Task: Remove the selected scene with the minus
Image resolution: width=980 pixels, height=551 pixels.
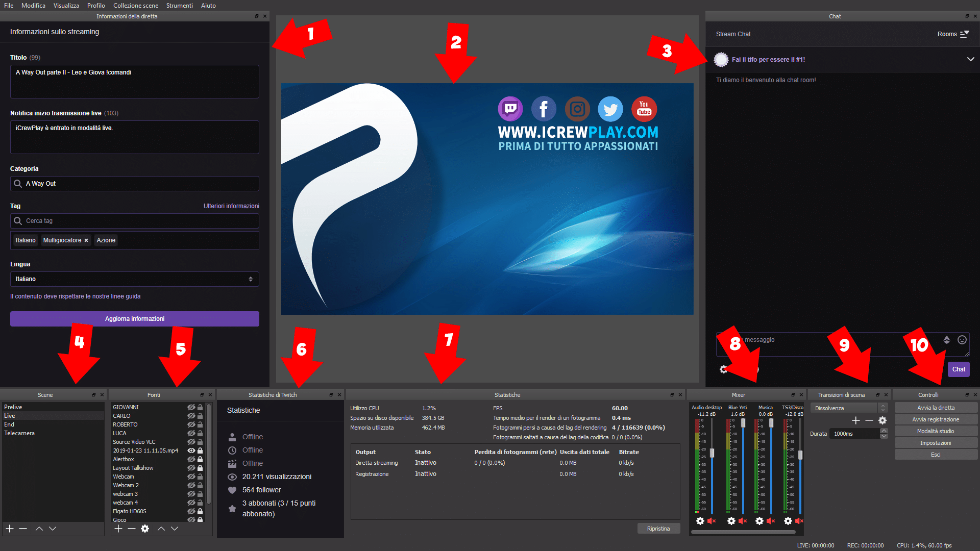Action: (x=23, y=529)
